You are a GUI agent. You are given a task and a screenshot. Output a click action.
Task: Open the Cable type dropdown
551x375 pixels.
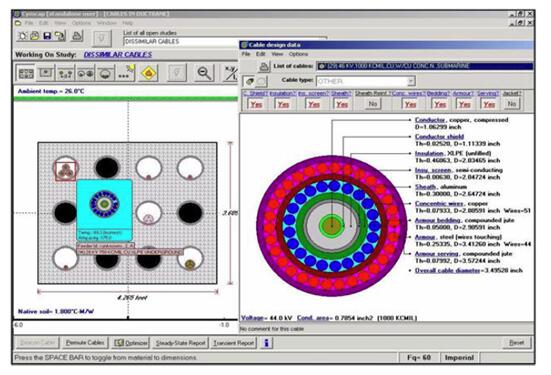coord(366,81)
